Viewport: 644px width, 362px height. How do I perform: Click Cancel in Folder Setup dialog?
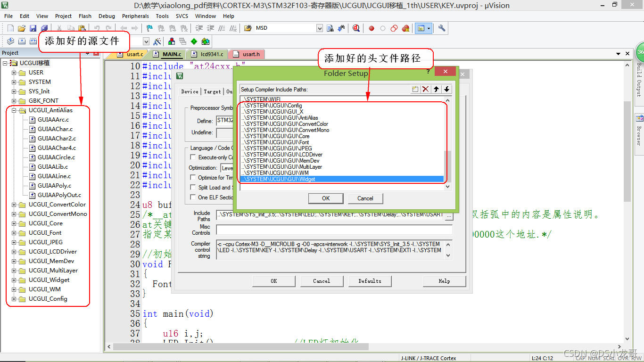pyautogui.click(x=365, y=198)
